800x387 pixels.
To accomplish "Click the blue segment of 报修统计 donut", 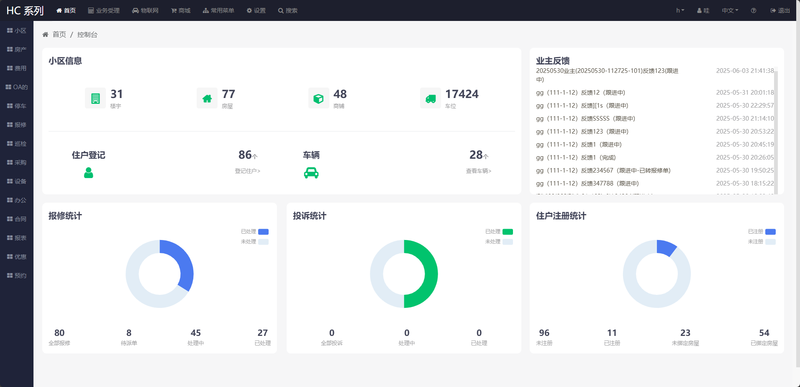I will 181,263.
